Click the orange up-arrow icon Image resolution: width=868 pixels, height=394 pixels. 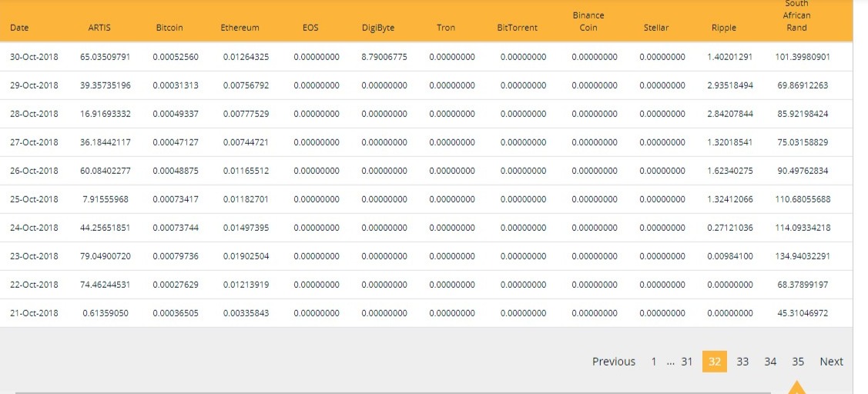pyautogui.click(x=796, y=387)
